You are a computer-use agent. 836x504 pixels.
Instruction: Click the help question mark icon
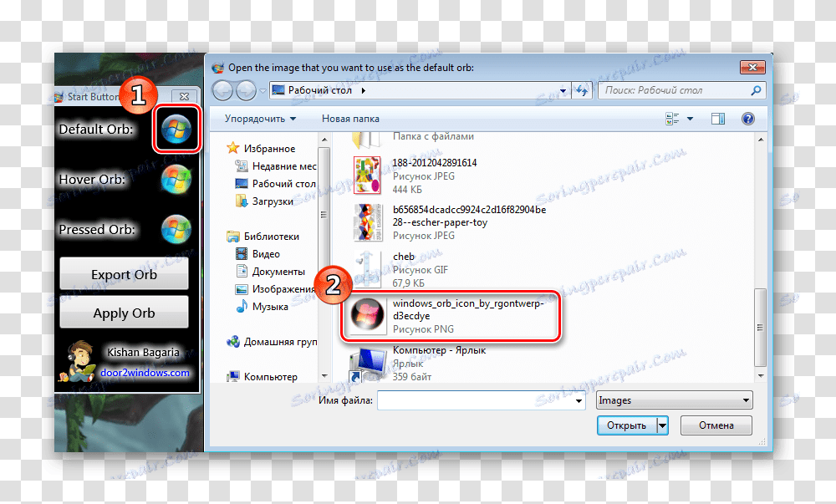point(748,119)
